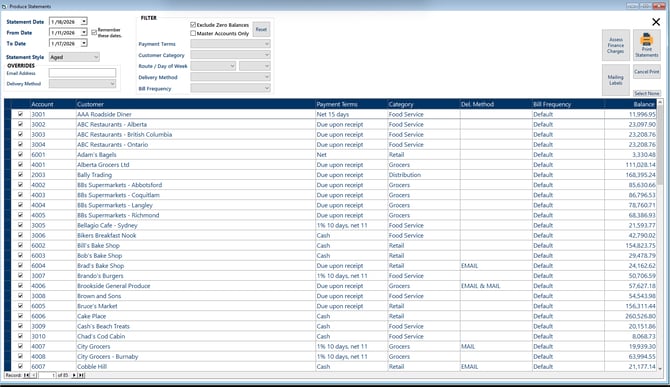The image size is (670, 387).
Task: Open the Statement Style dropdown
Action: tap(96, 57)
